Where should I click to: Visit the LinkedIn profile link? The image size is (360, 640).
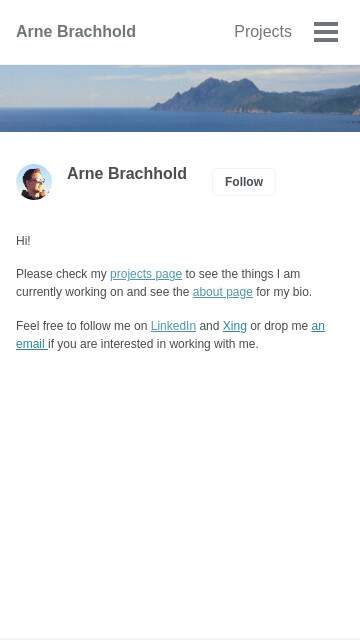point(173,326)
